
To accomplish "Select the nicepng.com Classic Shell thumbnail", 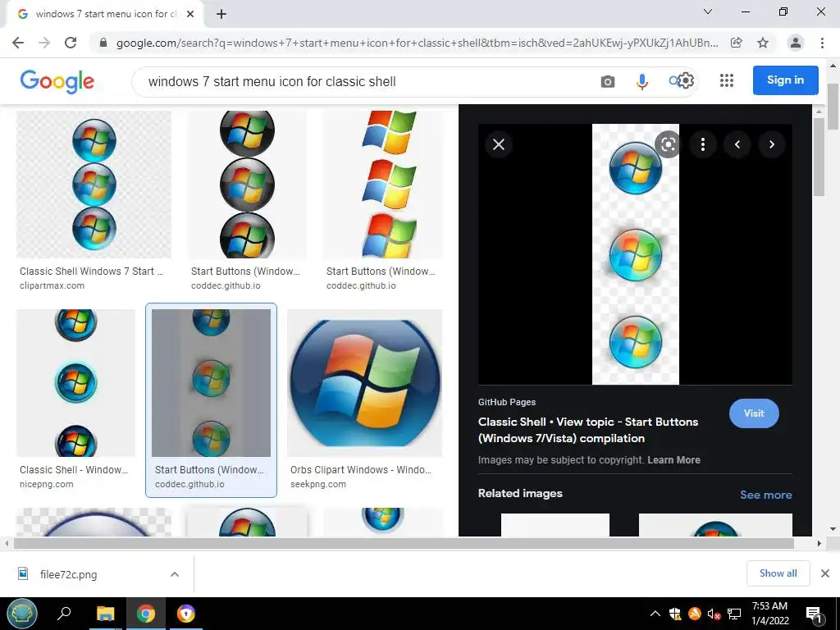I will (x=75, y=382).
